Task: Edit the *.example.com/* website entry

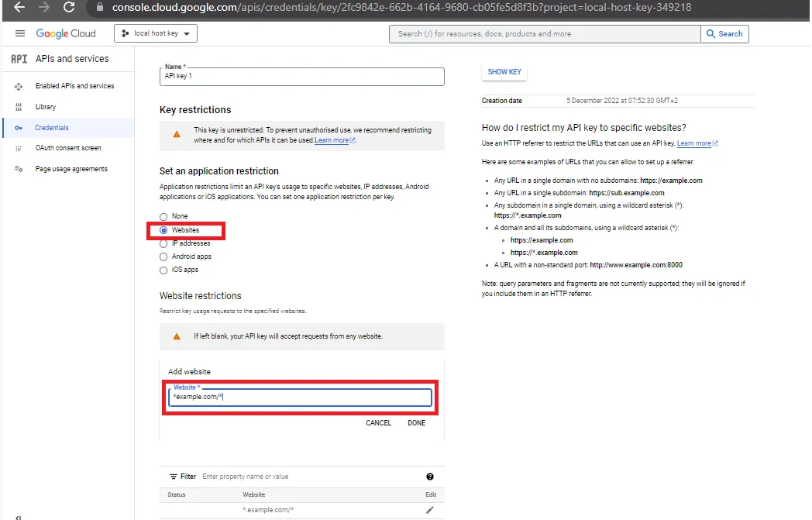Action: 429,509
